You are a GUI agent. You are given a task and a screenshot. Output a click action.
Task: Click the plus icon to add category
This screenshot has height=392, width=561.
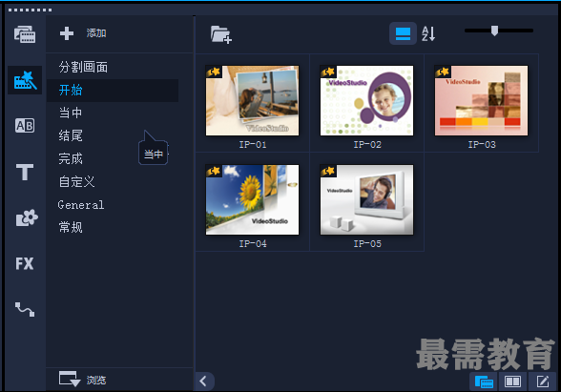click(x=67, y=33)
